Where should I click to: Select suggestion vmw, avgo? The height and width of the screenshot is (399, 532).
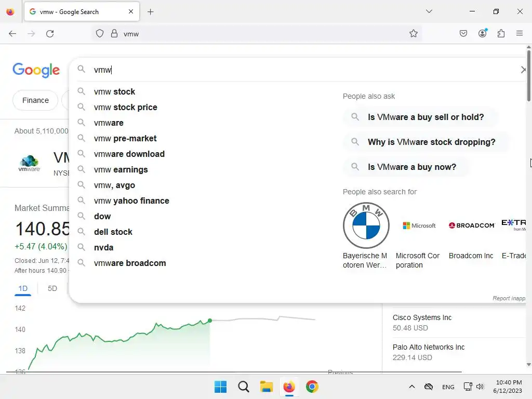point(114,185)
